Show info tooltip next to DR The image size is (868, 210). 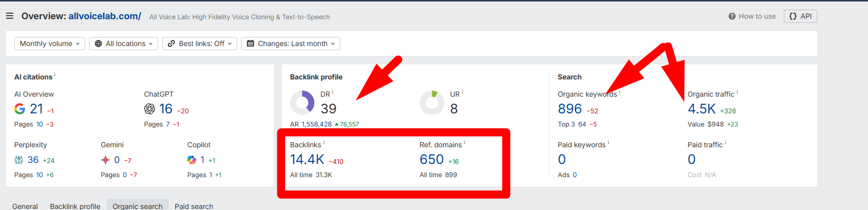[333, 92]
